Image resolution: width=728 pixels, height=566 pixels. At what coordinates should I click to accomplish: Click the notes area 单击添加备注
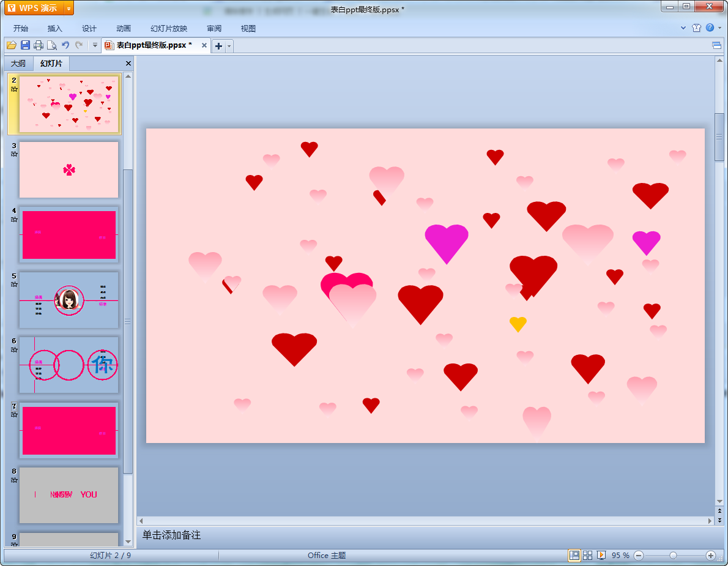pos(171,535)
